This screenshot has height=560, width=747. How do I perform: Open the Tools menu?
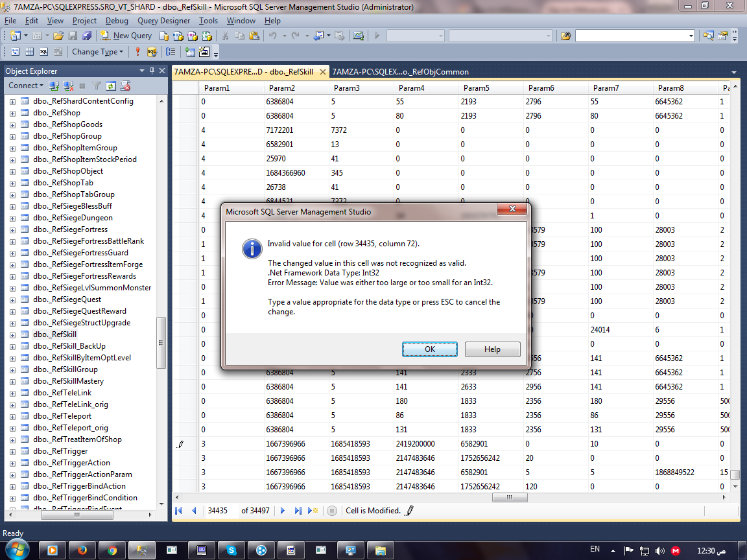click(208, 21)
